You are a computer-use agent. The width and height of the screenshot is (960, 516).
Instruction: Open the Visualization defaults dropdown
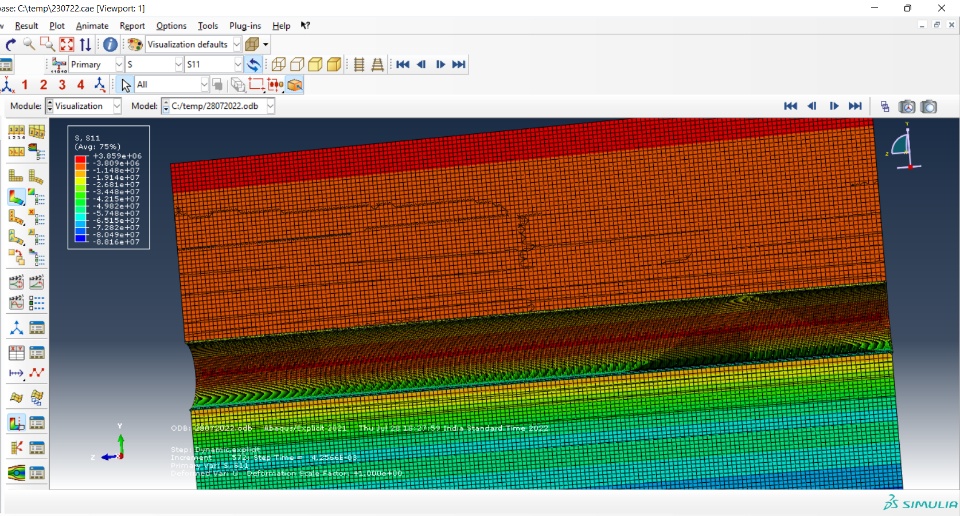click(193, 44)
